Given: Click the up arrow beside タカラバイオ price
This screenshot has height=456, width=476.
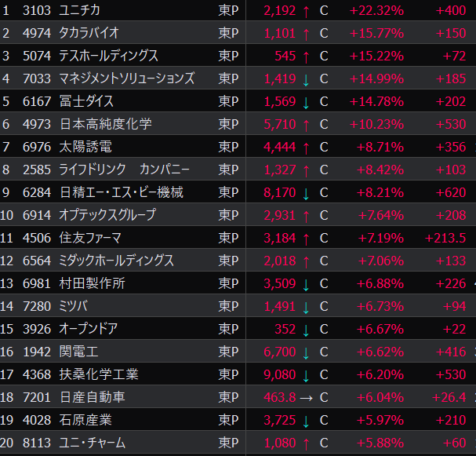Looking at the screenshot, I should 305,33.
